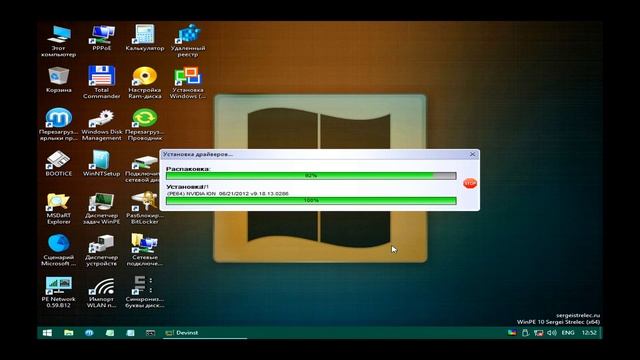Click the network tray icon
Viewport: 640px width, 360px height.
coord(538,333)
